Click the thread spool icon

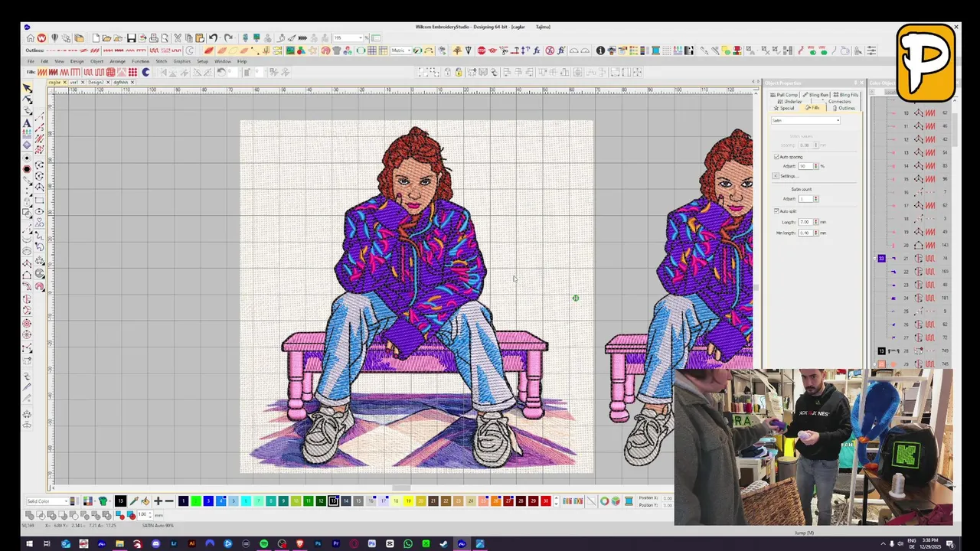(629, 501)
